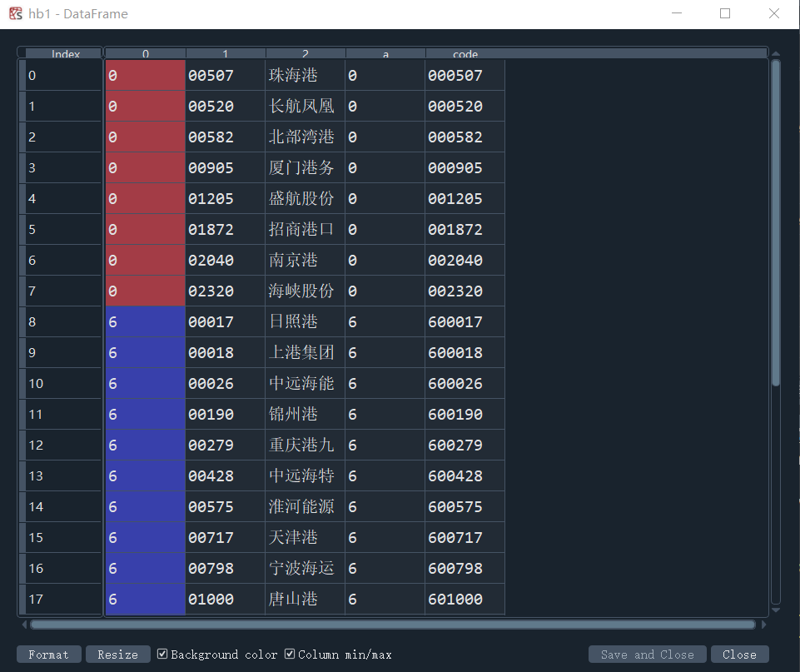Viewport: 800px width, 672px height.
Task: Select the 北部湾港 cell
Action: click(x=306, y=137)
